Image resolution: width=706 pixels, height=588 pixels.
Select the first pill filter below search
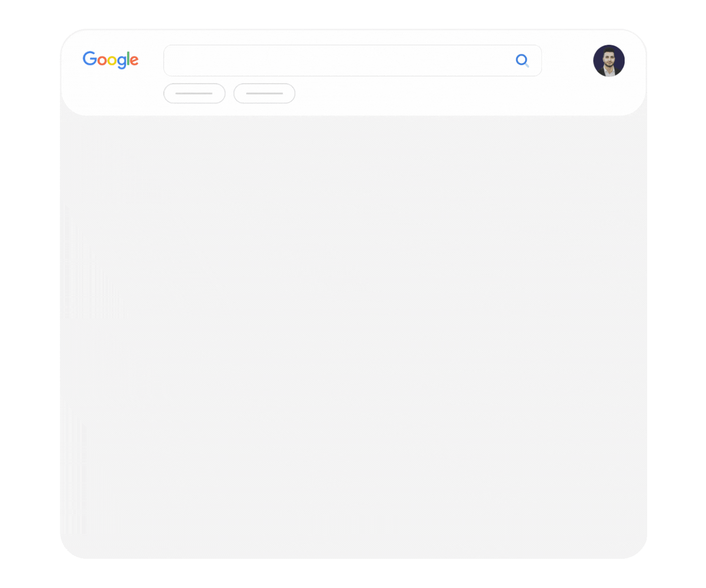194,93
